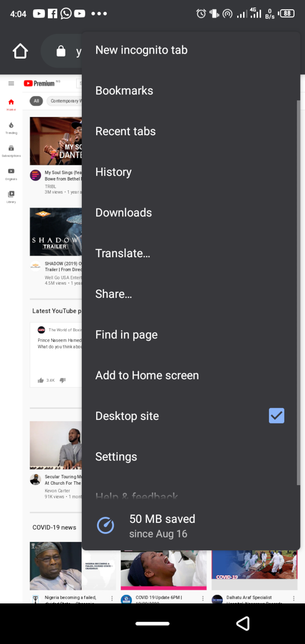Open Kevon Carter channel avatar
Viewport: 305px width, 644px height.
(x=36, y=480)
